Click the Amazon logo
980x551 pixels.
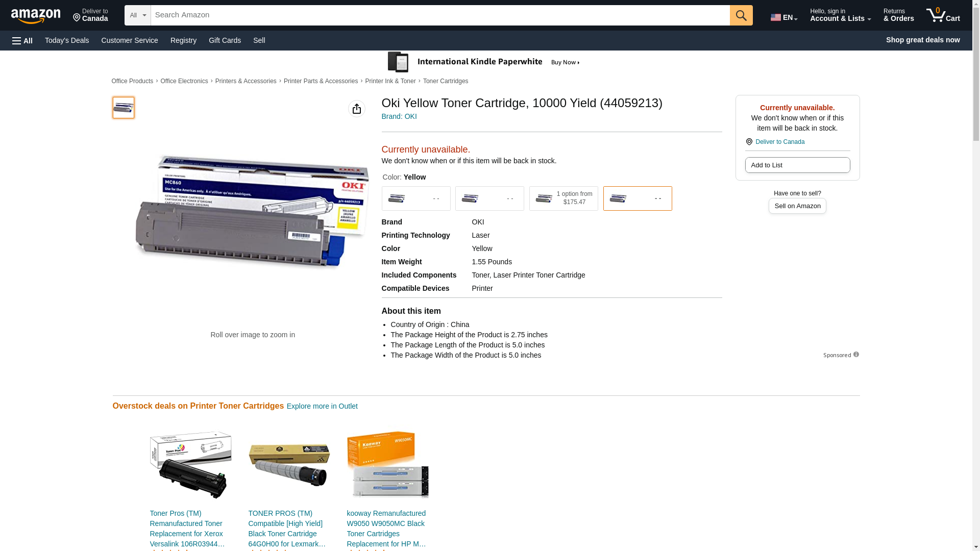pyautogui.click(x=36, y=16)
